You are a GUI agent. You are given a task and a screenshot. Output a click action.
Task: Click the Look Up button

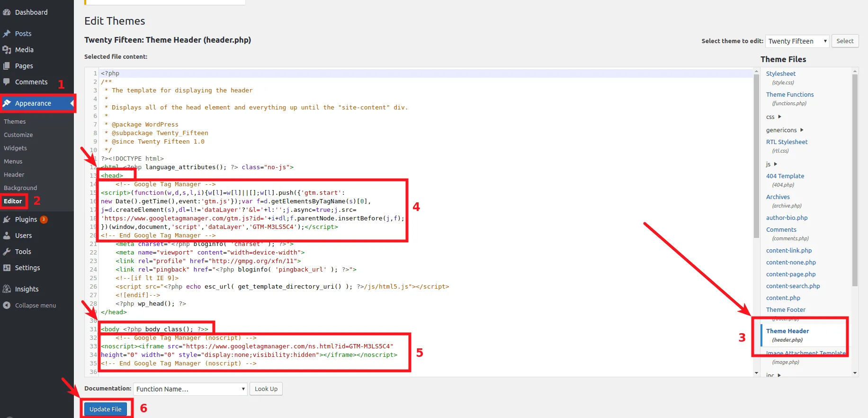point(266,389)
